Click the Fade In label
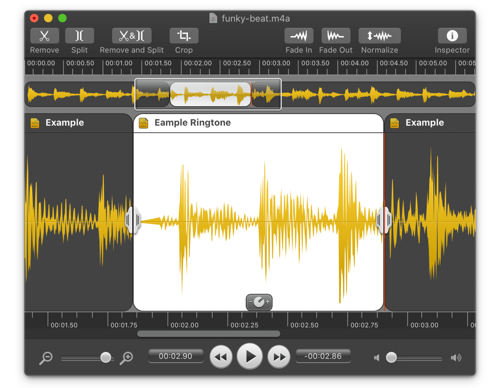Screen dimensions: 499x388 299,50
